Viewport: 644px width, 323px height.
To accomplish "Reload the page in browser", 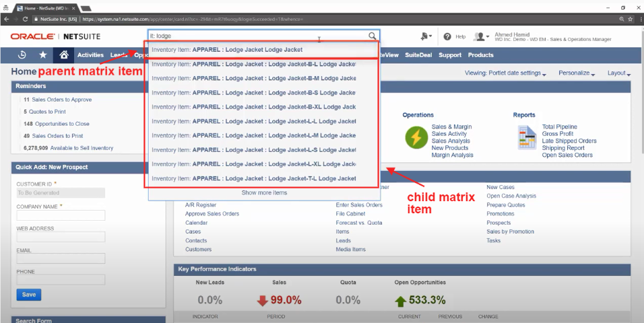I will point(25,19).
